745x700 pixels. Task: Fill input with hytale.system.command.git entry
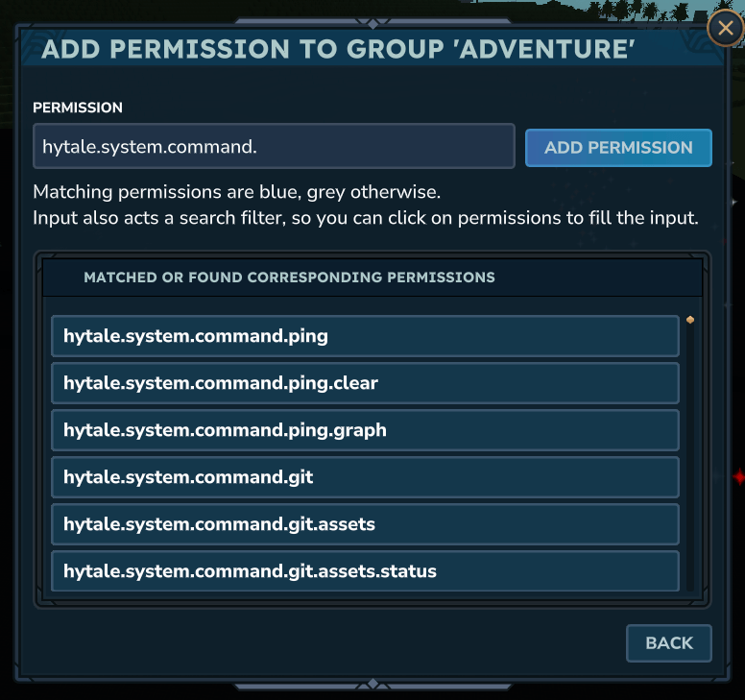(365, 477)
